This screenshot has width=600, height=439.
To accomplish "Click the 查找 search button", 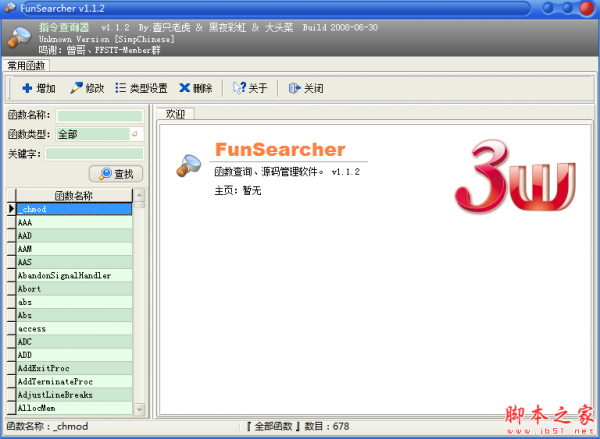I will (116, 174).
